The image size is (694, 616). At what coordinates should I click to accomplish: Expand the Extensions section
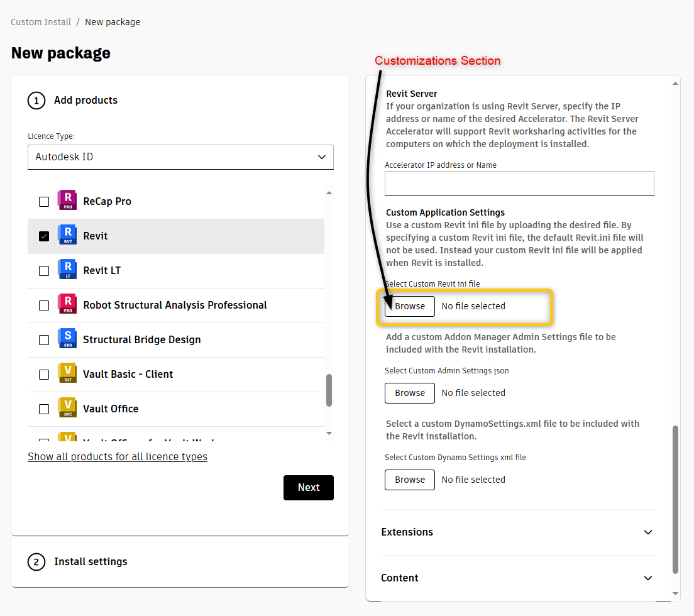pyautogui.click(x=518, y=532)
